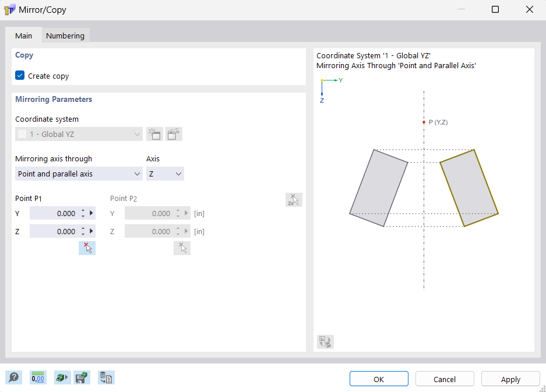Image resolution: width=546 pixels, height=392 pixels.
Task: Click the transfer parameters from database icon
Action: pyautogui.click(x=106, y=377)
